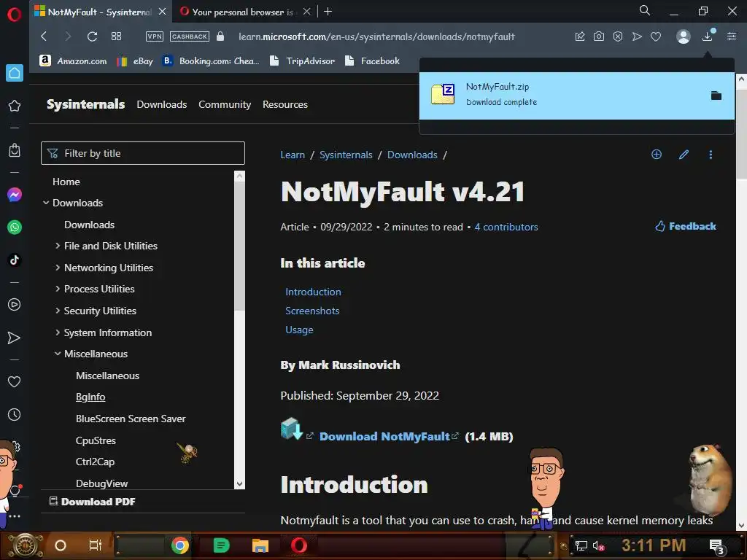The image size is (747, 560).
Task: Click the Cashback badge in address bar
Action: pos(189,36)
